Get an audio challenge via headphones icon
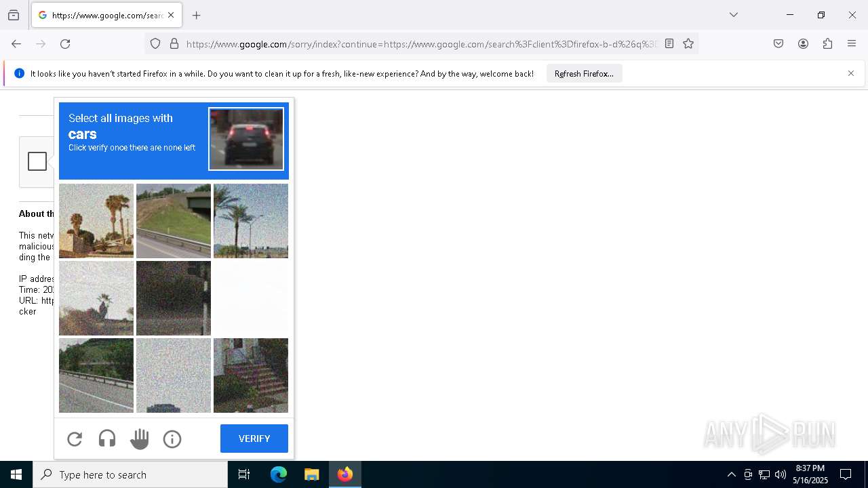868x488 pixels. [107, 439]
